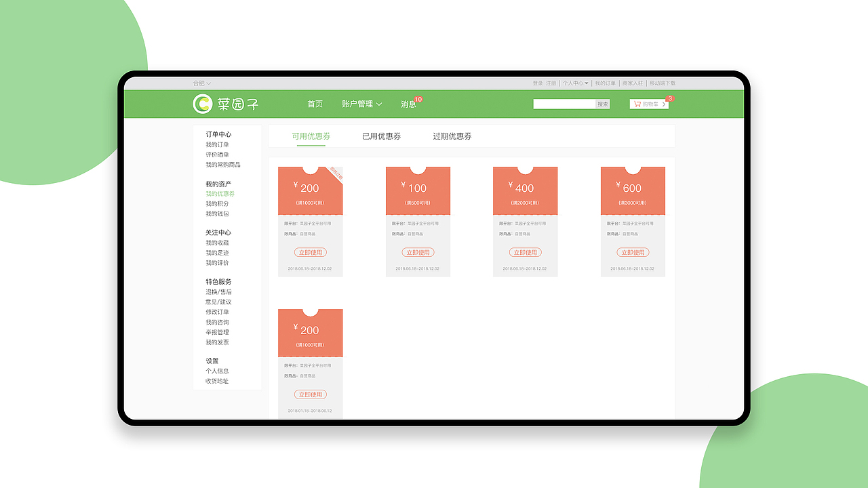
Task: Click the 关注中心 sidebar heading
Action: tap(219, 233)
